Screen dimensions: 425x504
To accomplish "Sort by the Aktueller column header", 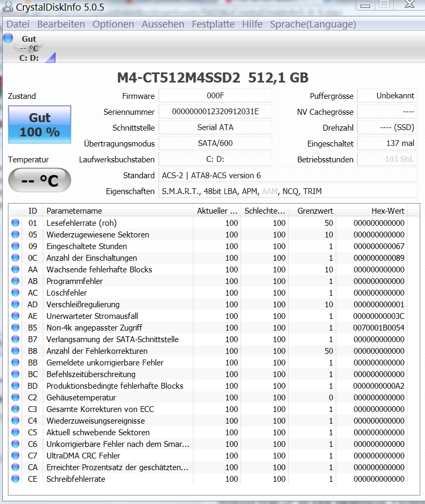I will point(217,211).
